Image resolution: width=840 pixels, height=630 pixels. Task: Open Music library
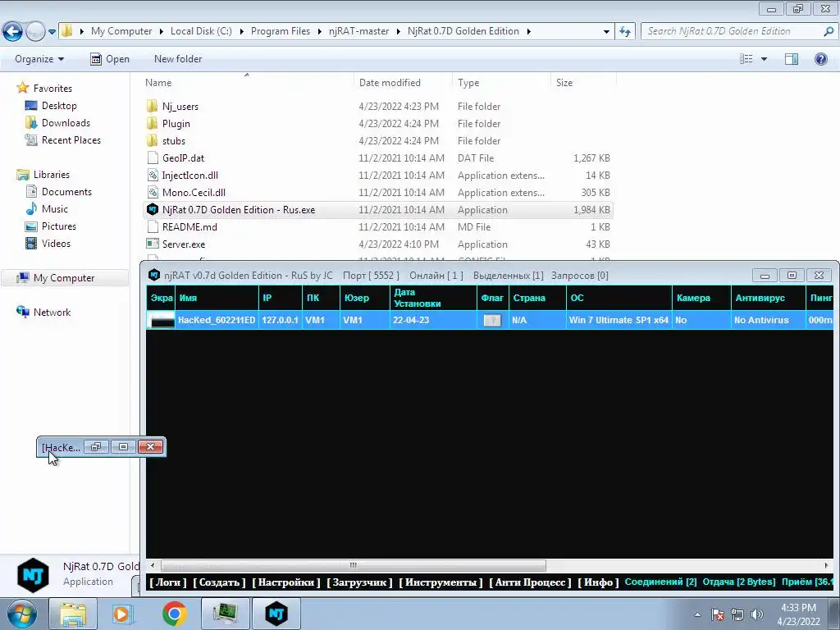55,209
